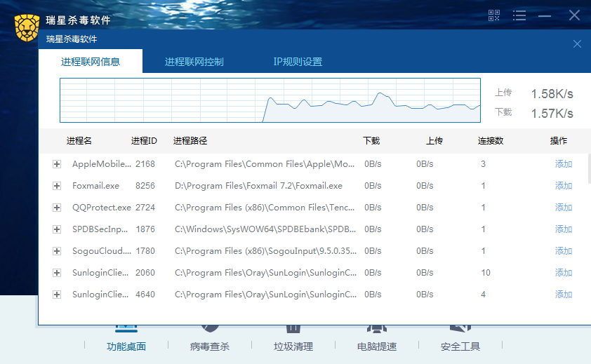The height and width of the screenshot is (364, 591).
Task: Open the QR code icon in title bar
Action: click(493, 15)
